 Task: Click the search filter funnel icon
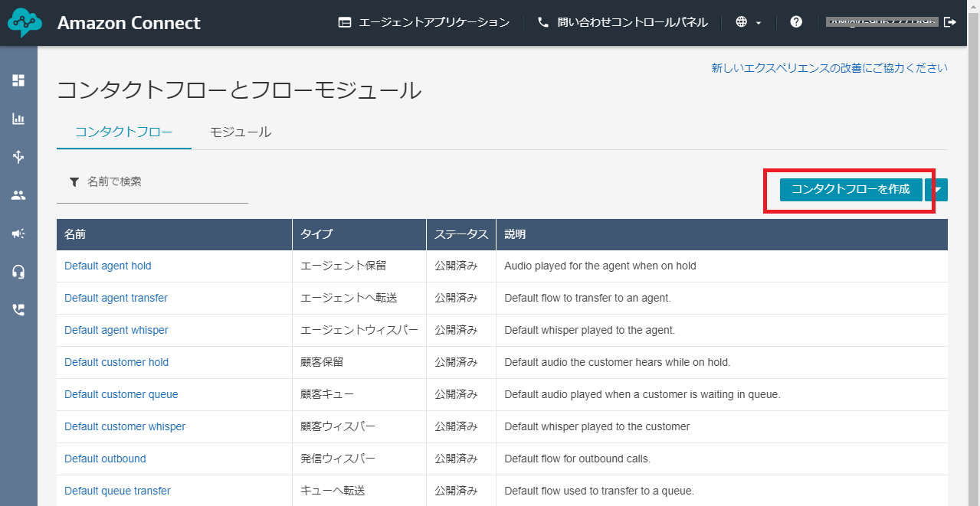coord(74,182)
